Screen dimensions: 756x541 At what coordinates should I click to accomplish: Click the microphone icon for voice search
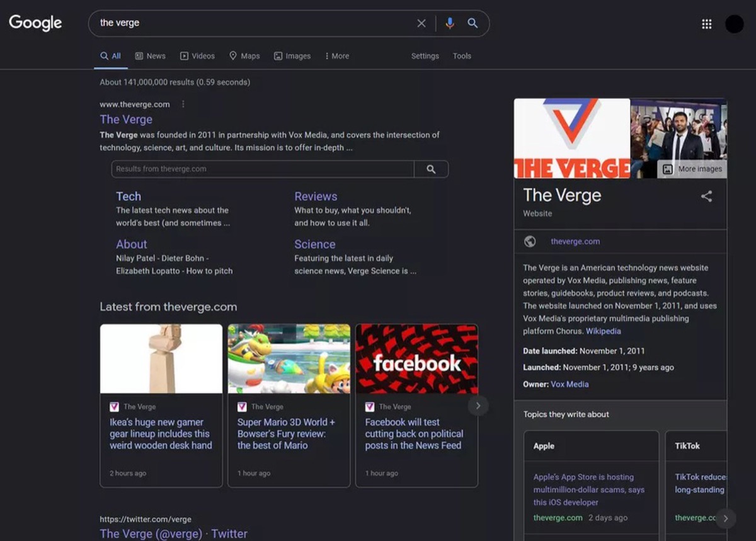[x=450, y=23]
